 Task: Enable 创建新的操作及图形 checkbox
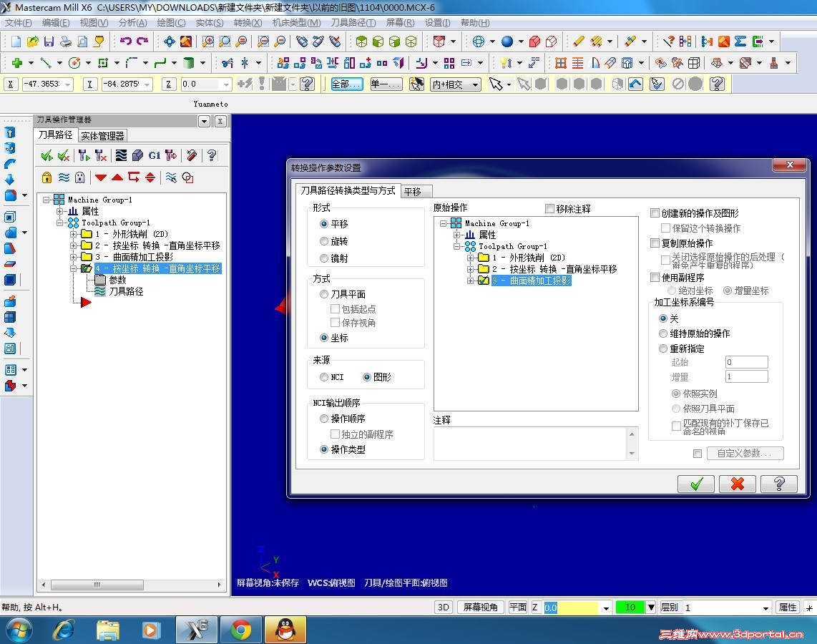tap(655, 213)
